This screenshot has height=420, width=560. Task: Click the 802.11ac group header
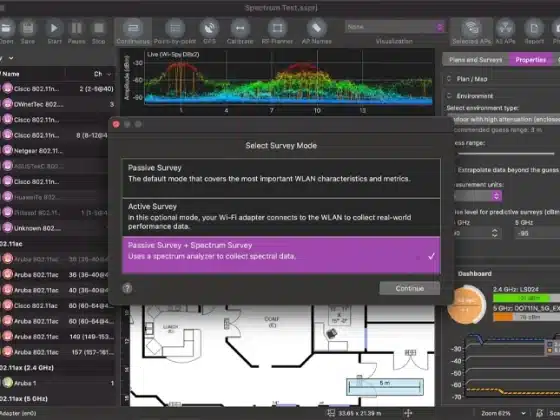click(11, 244)
